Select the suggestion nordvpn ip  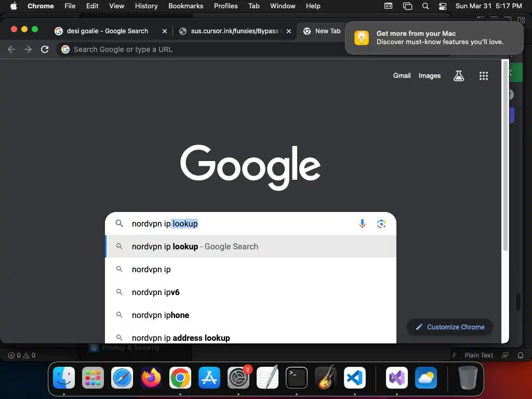[x=250, y=270]
